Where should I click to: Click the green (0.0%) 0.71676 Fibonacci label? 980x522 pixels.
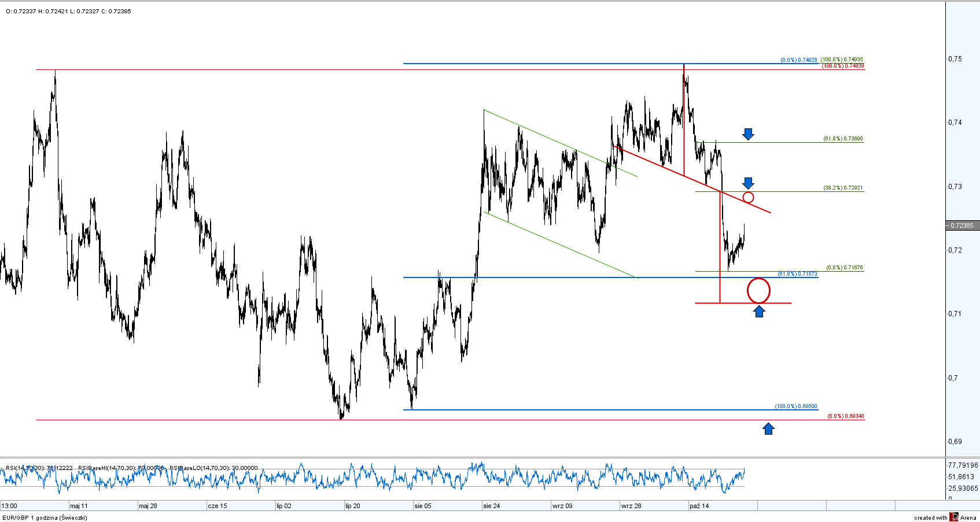(x=845, y=268)
